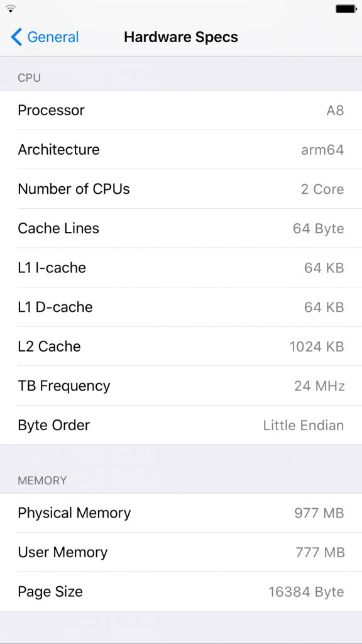Select the Architecture row showing arm64
This screenshot has width=362, height=644.
(x=181, y=150)
